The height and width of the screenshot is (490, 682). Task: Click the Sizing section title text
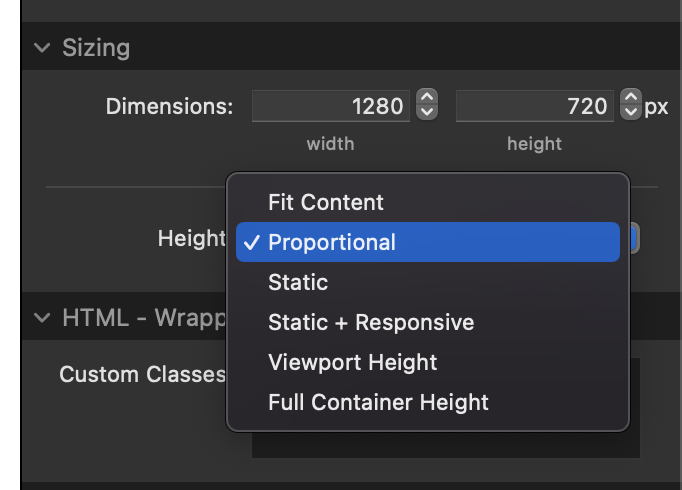96,48
